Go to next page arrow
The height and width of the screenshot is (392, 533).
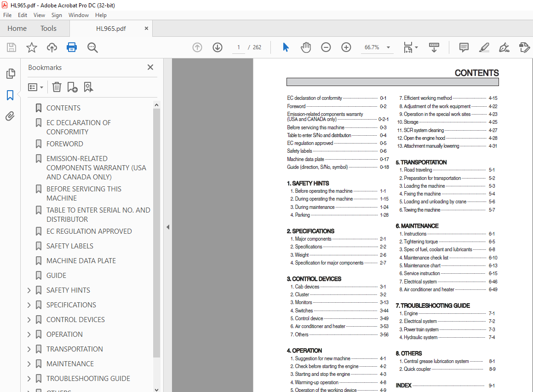[218, 47]
